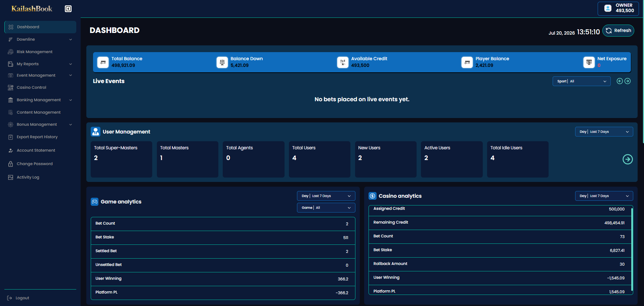Click the Casino Control icon
644x306 pixels.
(x=10, y=87)
